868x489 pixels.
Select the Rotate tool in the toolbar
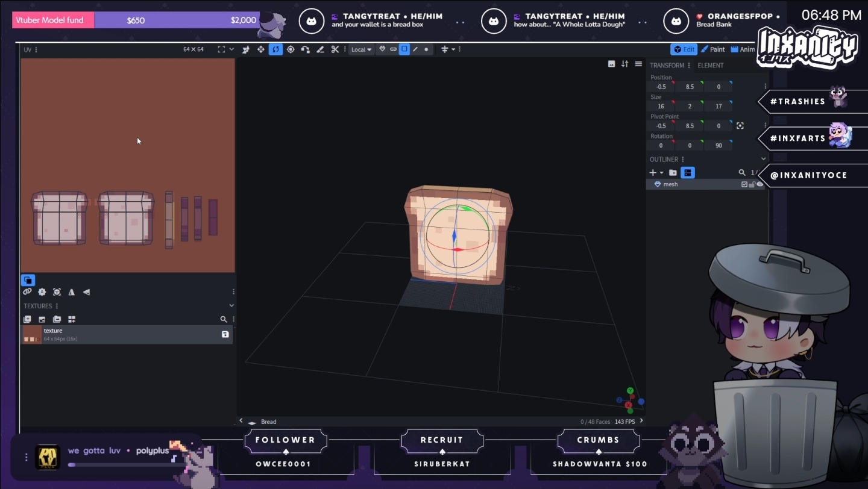pos(275,49)
